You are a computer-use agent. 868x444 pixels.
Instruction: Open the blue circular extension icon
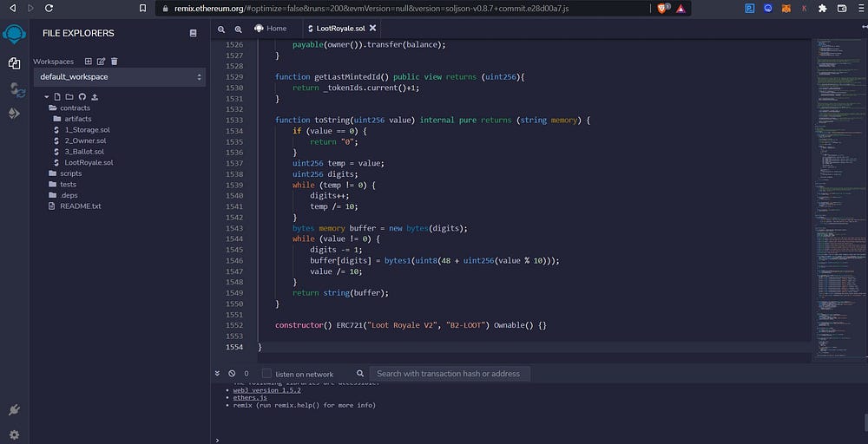point(768,9)
